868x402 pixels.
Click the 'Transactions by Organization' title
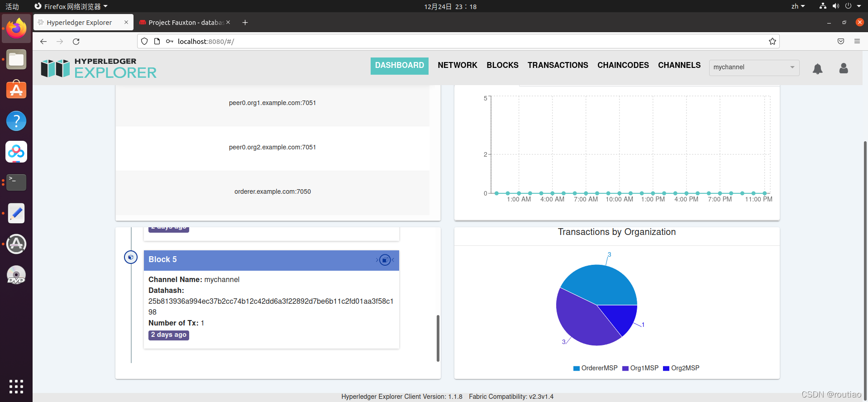pyautogui.click(x=617, y=232)
